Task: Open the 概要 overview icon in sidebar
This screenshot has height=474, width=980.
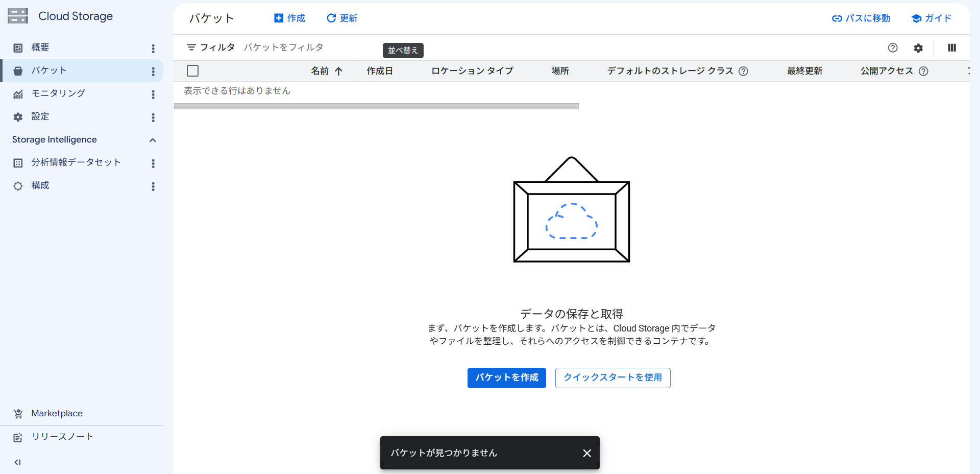Action: (x=18, y=48)
